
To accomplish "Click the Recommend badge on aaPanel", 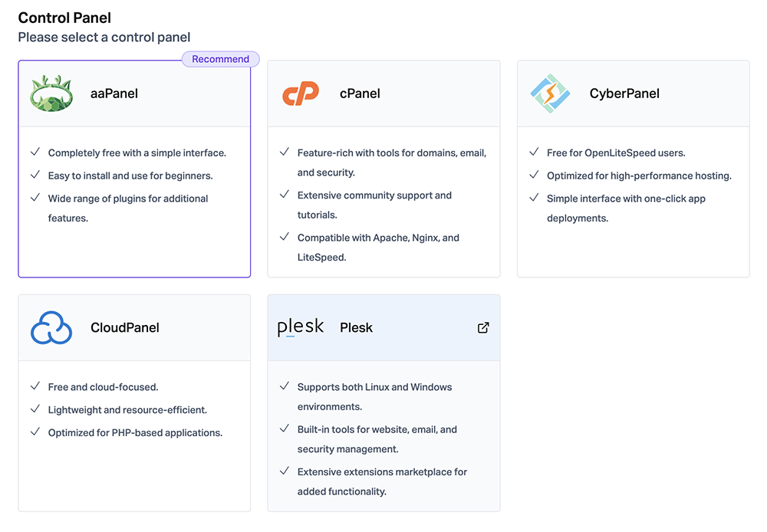I will pos(221,59).
